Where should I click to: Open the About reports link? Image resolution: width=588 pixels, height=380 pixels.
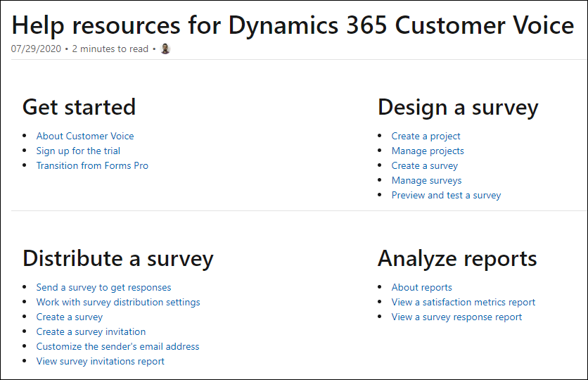tap(421, 287)
